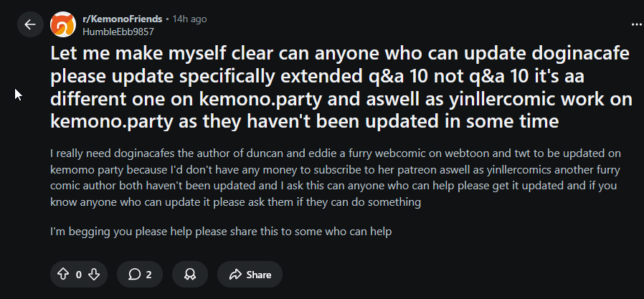Click the 'Share' button label

[259, 274]
